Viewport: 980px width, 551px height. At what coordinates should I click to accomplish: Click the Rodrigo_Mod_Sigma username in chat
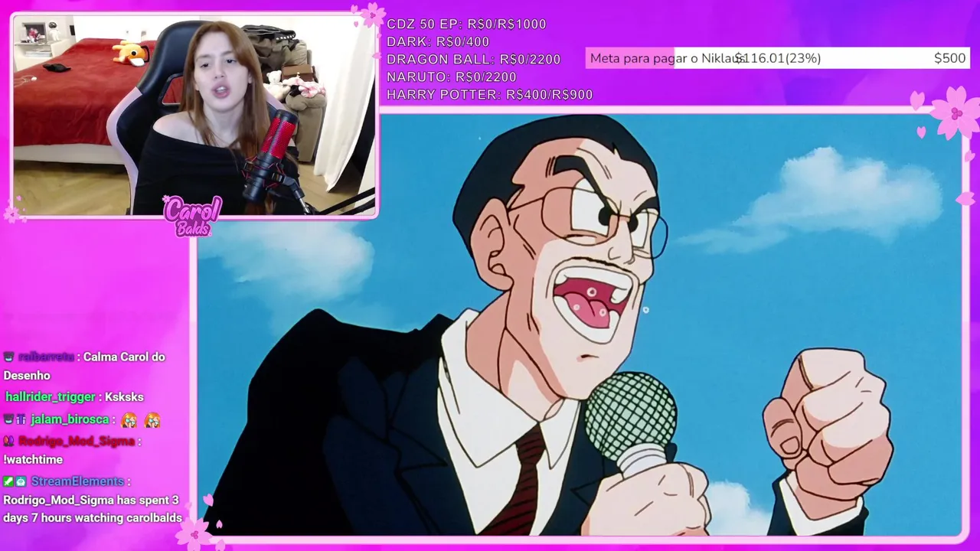point(77,441)
